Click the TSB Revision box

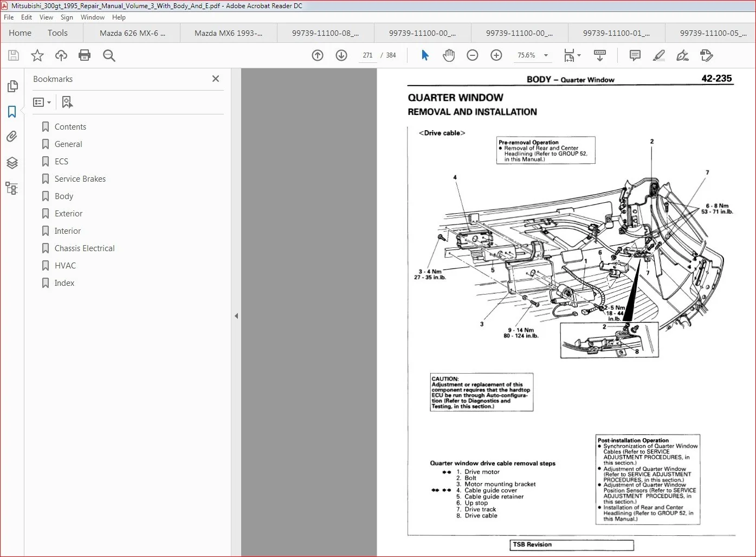[x=572, y=545]
